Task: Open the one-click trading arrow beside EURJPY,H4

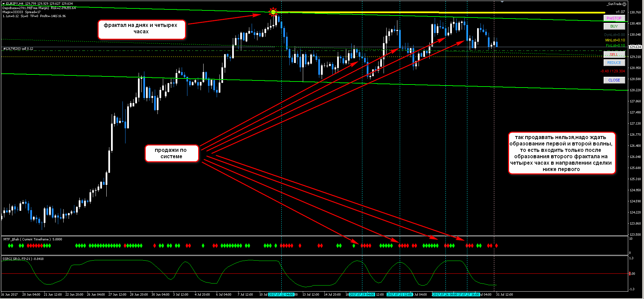Action: point(4,4)
